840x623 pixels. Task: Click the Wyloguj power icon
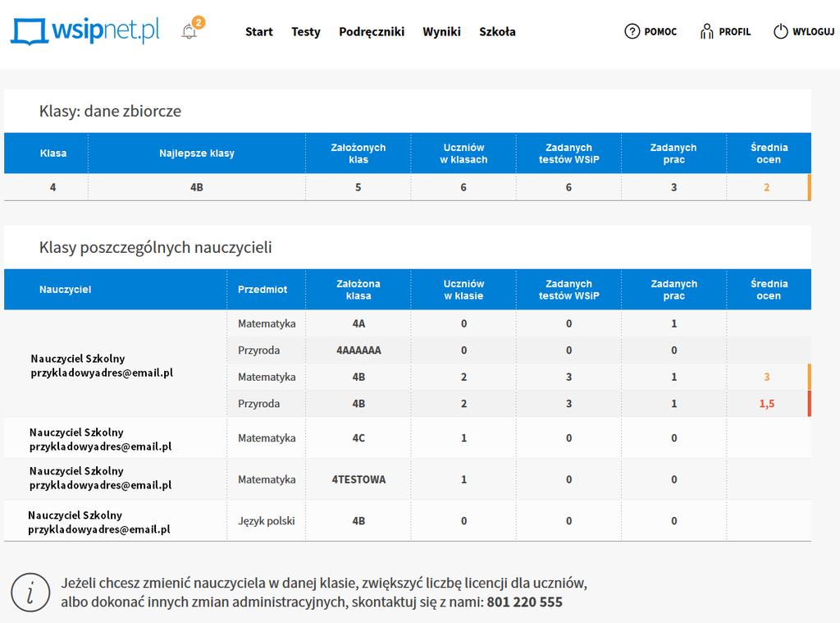tap(781, 32)
